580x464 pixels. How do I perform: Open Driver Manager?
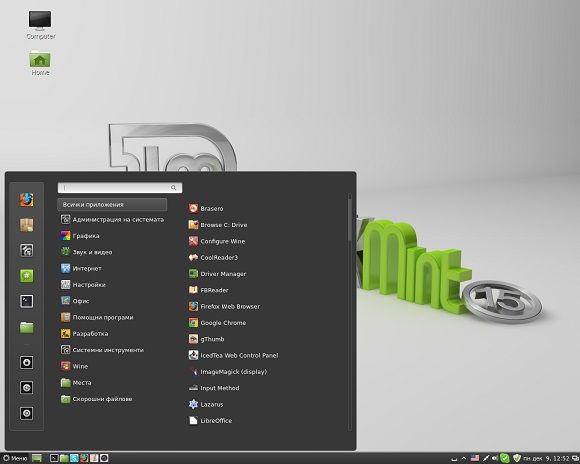pyautogui.click(x=217, y=274)
